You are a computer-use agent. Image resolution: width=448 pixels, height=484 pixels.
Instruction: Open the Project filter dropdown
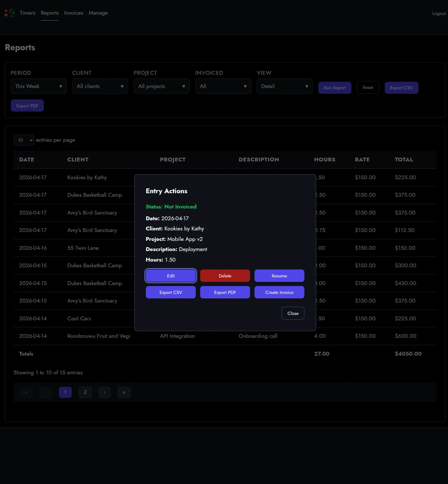[161, 86]
